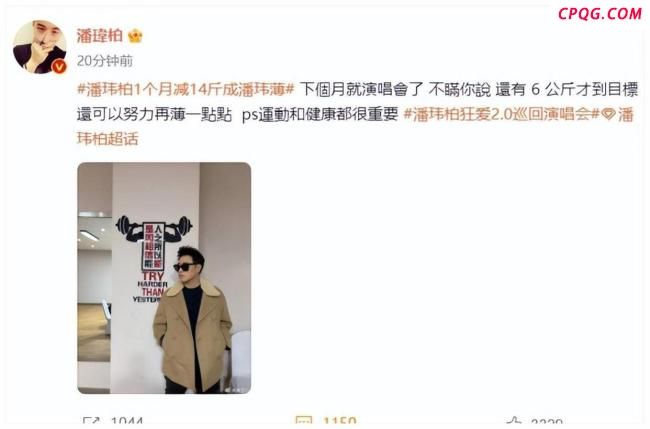Open 潘瑋柏's profile avatar picture
The image size is (650, 429).
pyautogui.click(x=39, y=47)
